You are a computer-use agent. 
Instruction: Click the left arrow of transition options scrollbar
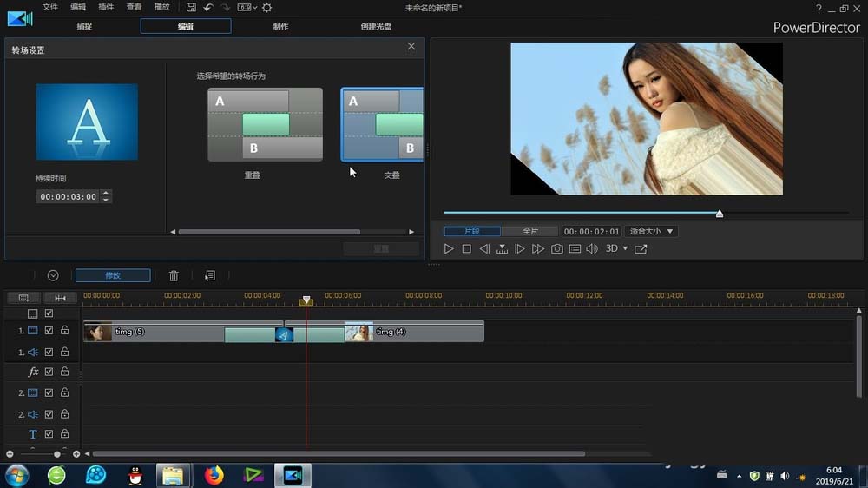(x=173, y=232)
